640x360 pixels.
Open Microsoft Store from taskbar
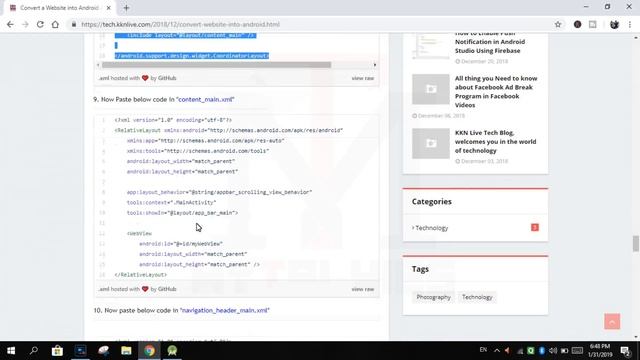tap(57, 351)
